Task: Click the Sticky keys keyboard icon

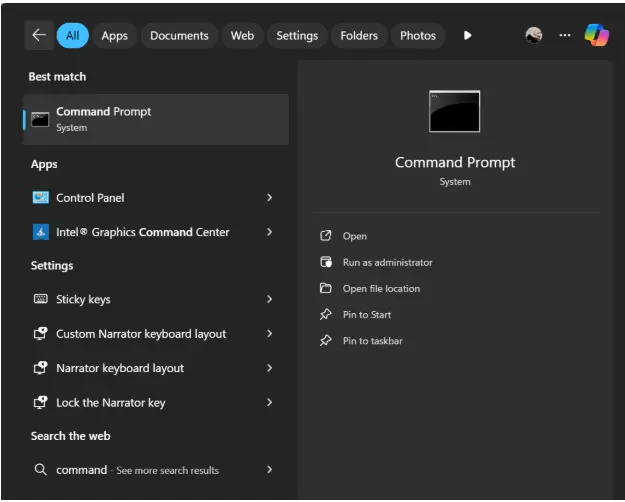Action: 41,299
